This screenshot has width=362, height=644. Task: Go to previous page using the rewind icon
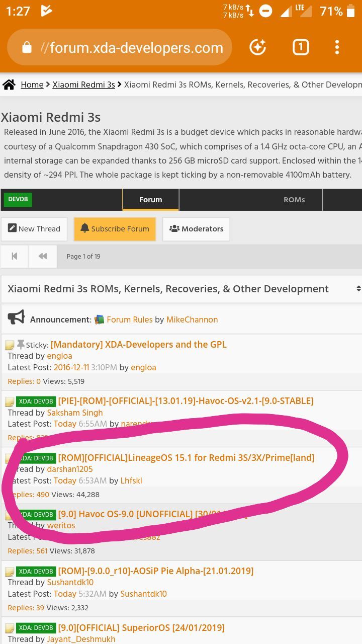[43, 256]
